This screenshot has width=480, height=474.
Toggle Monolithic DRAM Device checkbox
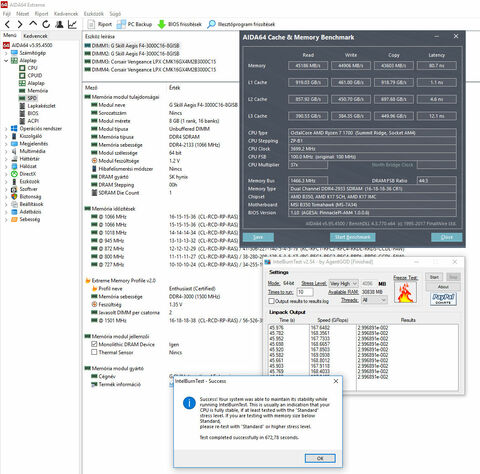(94, 344)
